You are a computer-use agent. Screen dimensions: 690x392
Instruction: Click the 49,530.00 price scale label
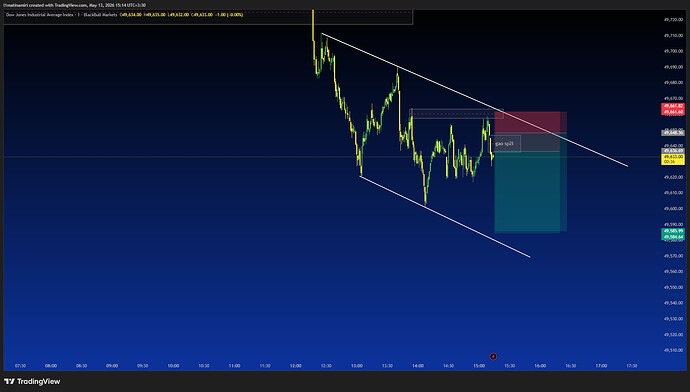click(x=673, y=319)
